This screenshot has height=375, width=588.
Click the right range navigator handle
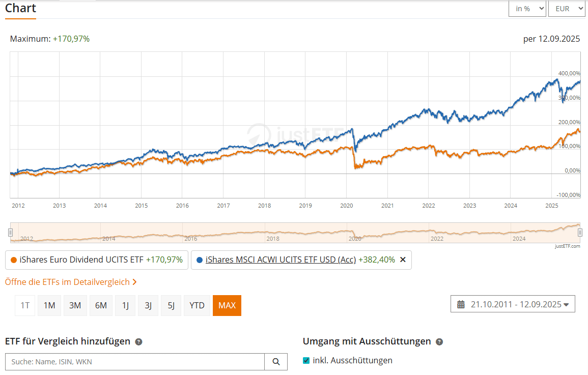coord(580,233)
